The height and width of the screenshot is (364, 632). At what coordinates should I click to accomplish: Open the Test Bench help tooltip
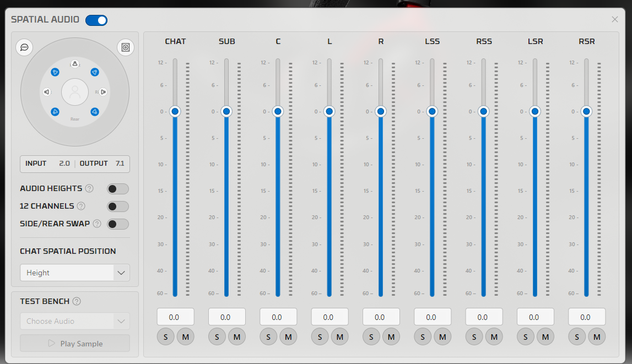coord(77,301)
